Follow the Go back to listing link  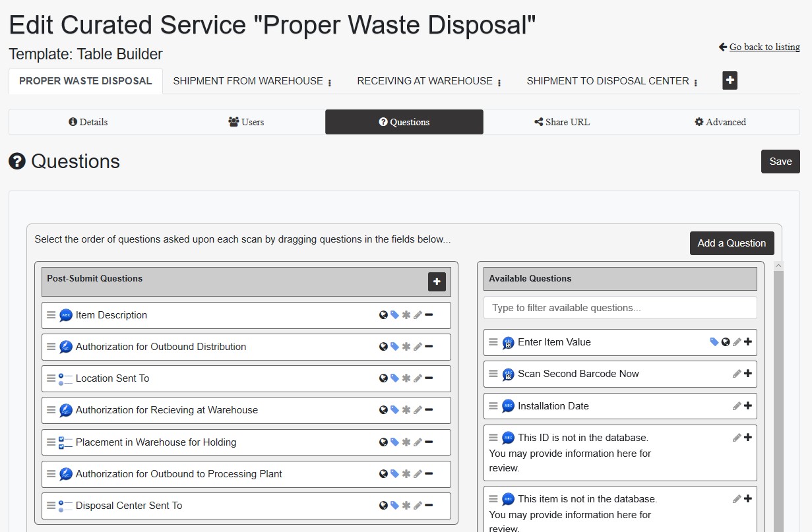(764, 47)
